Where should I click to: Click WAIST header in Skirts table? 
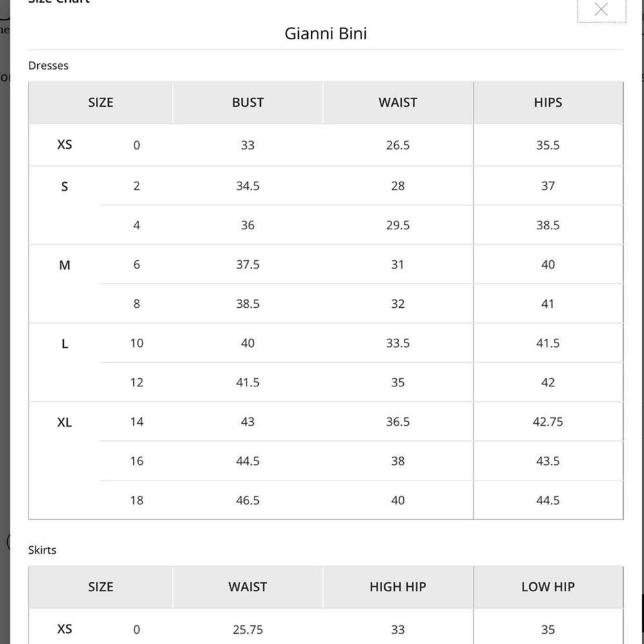[248, 587]
